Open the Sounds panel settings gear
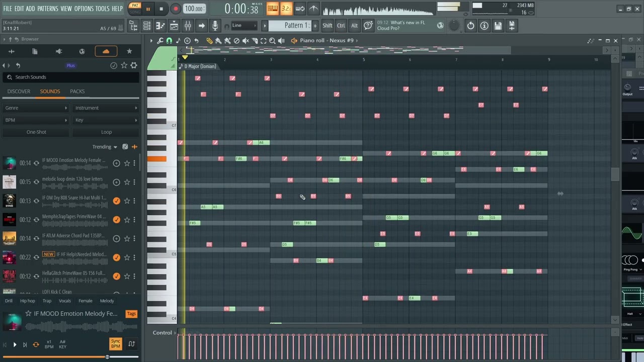644x362 pixels. [x=134, y=65]
